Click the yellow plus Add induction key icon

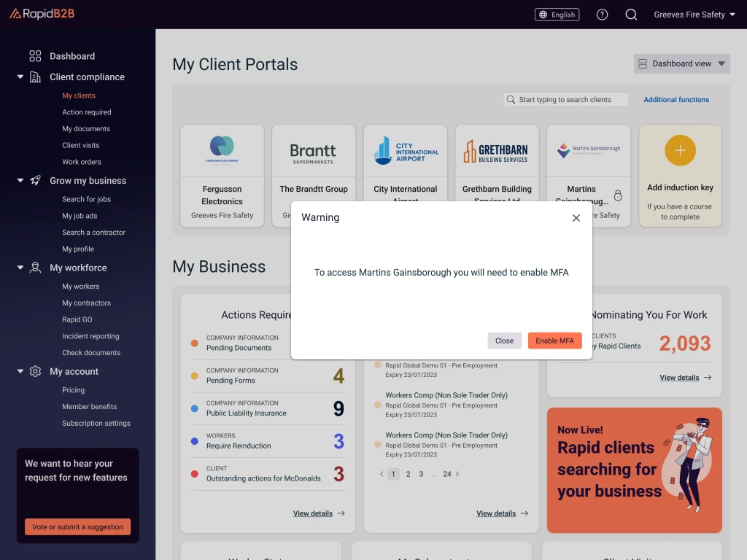coord(680,150)
